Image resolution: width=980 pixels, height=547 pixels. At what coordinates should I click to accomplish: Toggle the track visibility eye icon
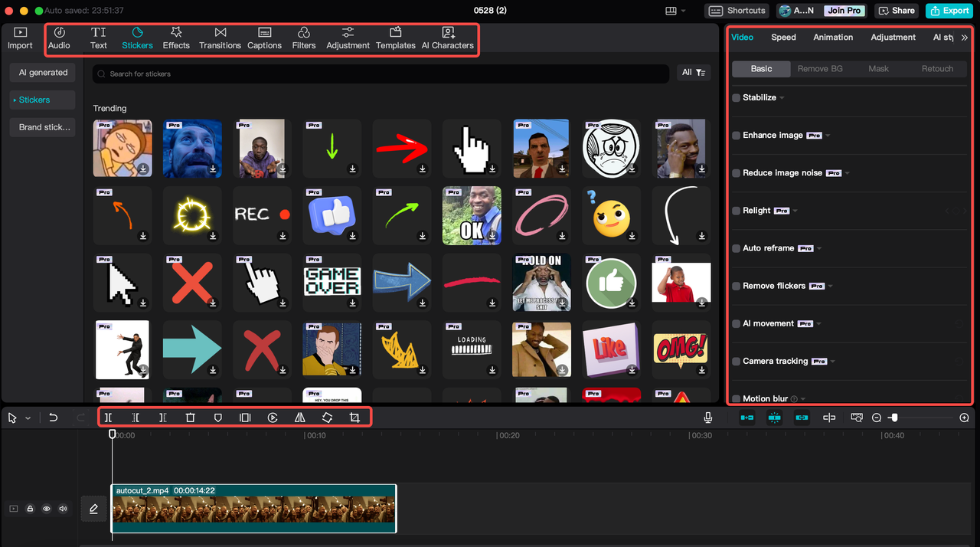47,508
